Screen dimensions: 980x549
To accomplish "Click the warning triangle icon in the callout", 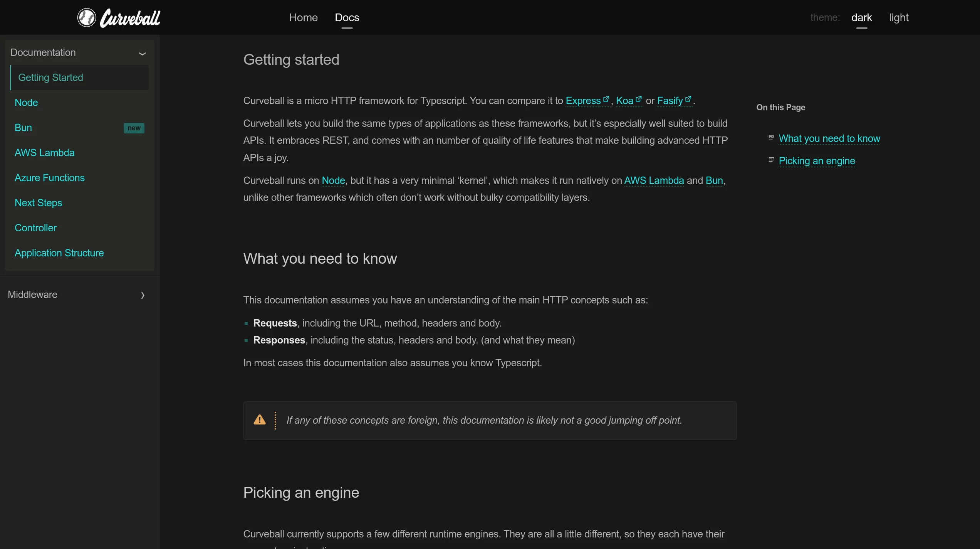I will point(260,420).
